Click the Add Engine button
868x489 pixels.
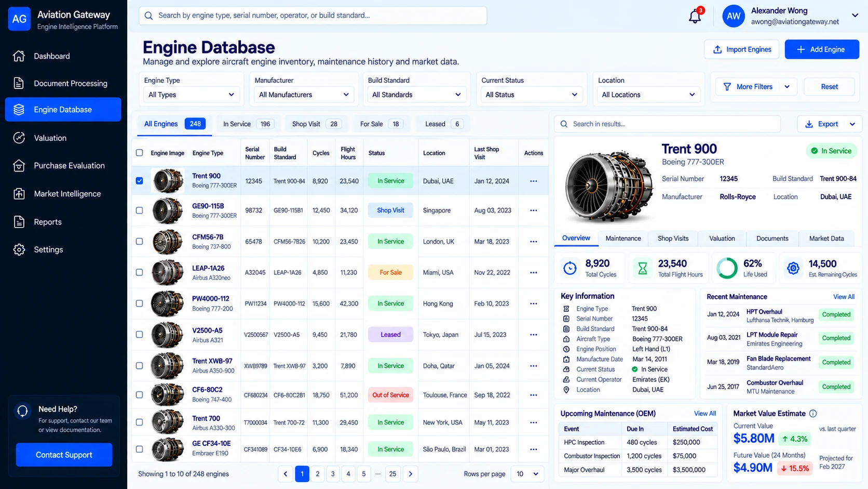[x=822, y=49]
